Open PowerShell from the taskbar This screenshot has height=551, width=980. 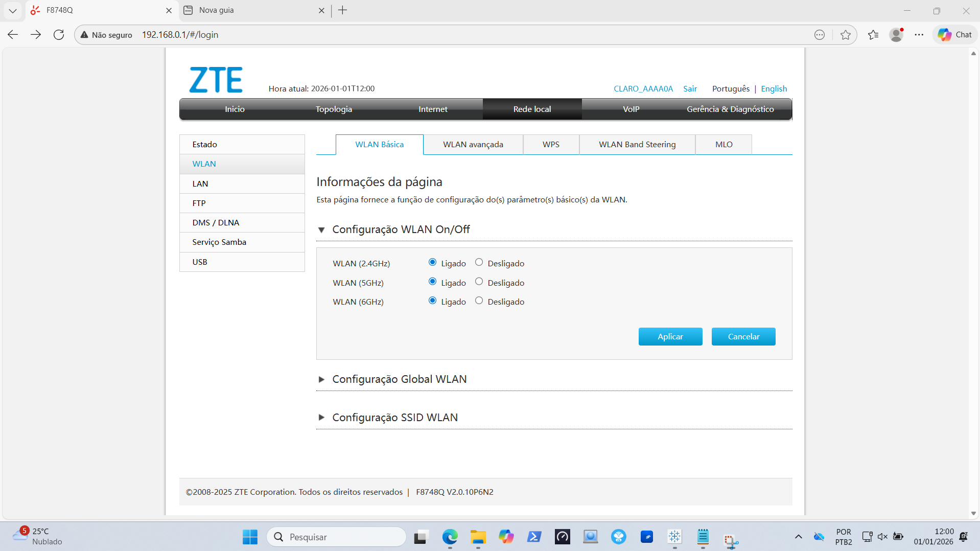[534, 537]
